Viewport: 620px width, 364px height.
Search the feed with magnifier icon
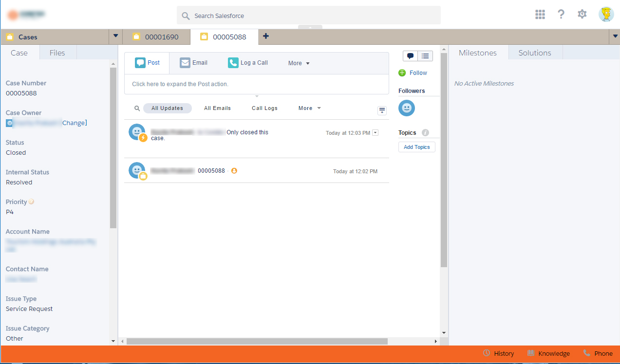tap(137, 109)
